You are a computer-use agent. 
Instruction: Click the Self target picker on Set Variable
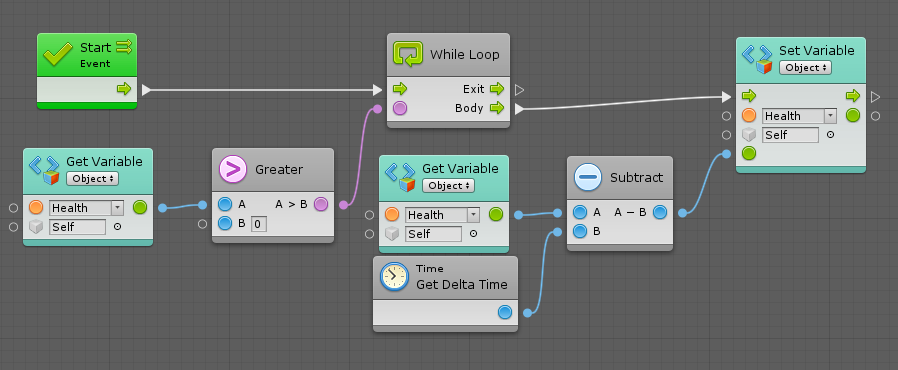(830, 135)
